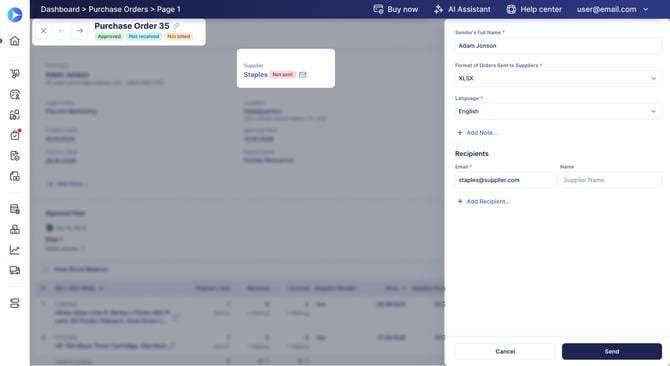Click the Purchase Order 35 title
Viewport: 670px width, 366px height.
pyautogui.click(x=132, y=26)
